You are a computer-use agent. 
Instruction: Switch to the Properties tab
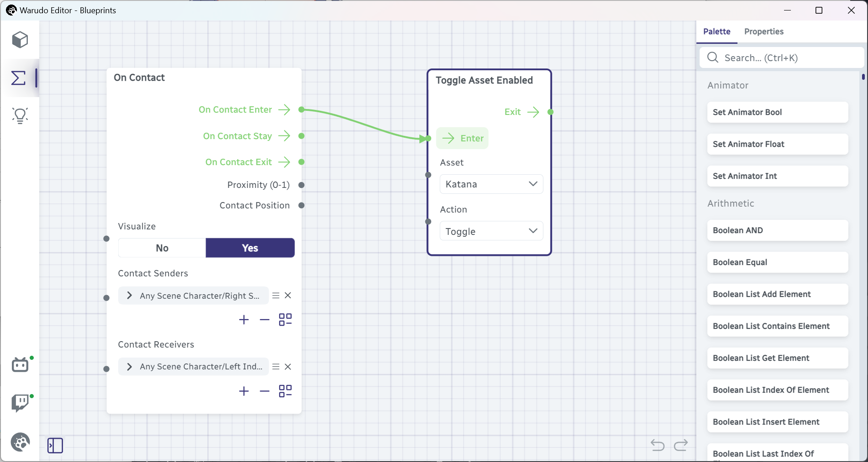[763, 31]
